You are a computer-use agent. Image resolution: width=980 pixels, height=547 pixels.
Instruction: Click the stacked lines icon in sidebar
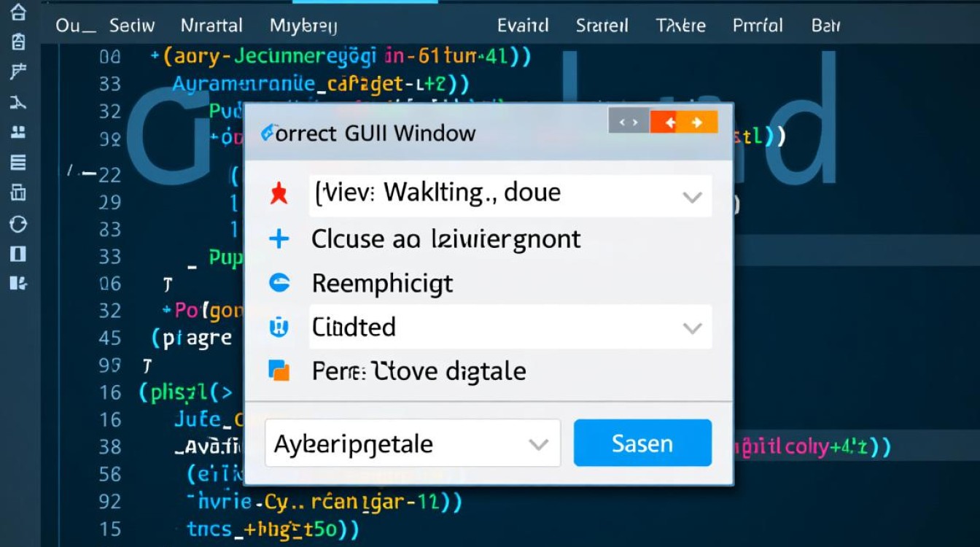pos(18,162)
